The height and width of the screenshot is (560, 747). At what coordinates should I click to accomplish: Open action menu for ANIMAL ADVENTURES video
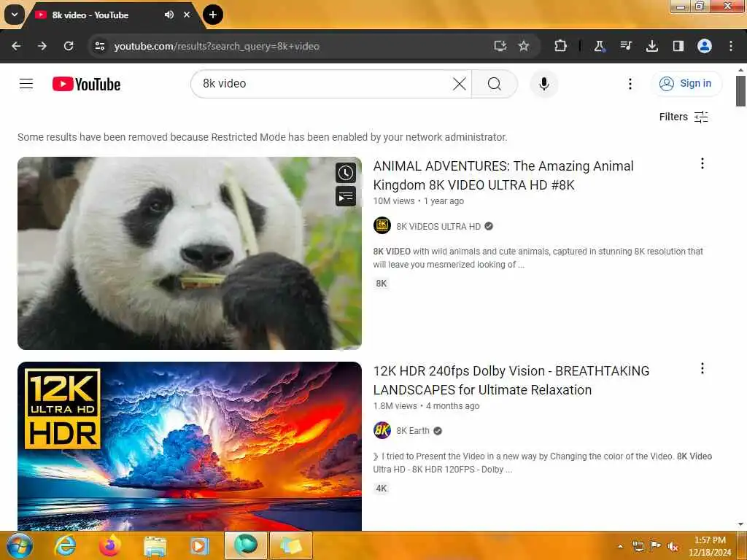click(702, 164)
